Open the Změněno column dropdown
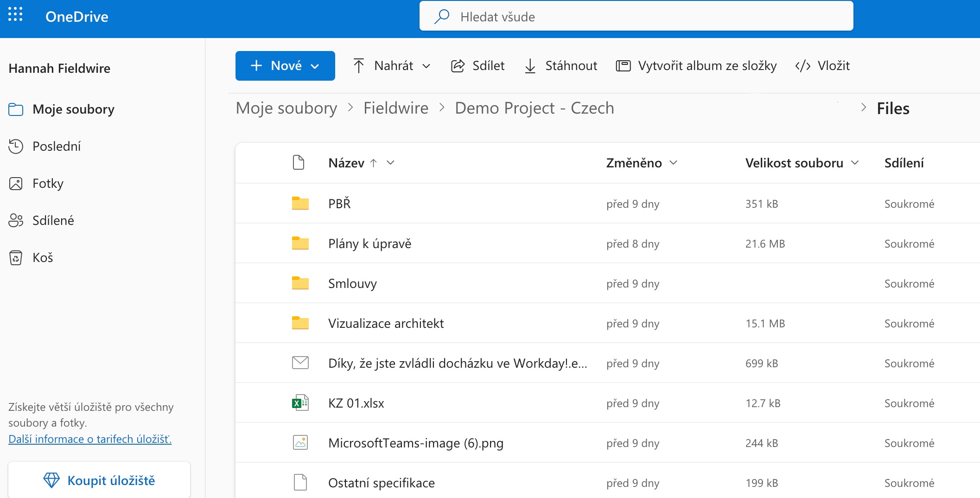980x498 pixels. point(674,162)
